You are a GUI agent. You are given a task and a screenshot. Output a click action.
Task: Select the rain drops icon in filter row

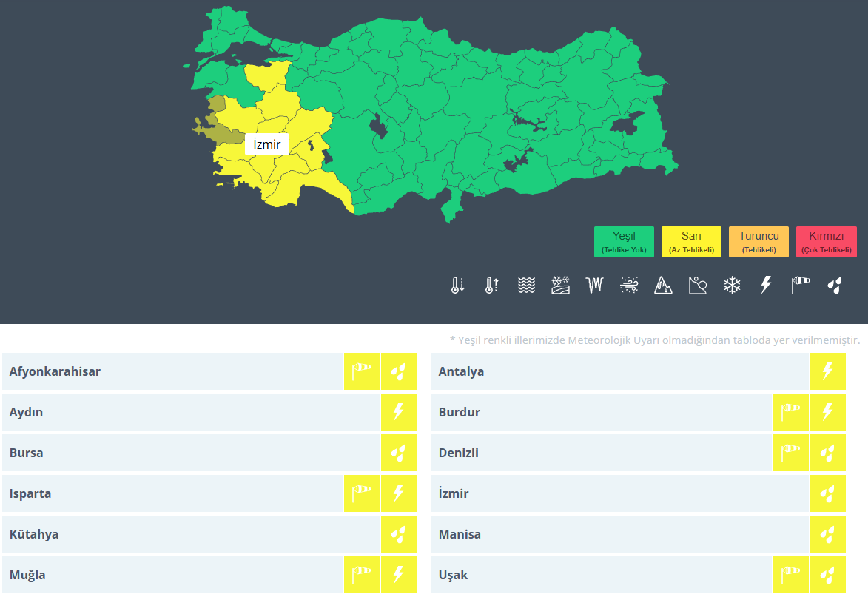click(835, 285)
